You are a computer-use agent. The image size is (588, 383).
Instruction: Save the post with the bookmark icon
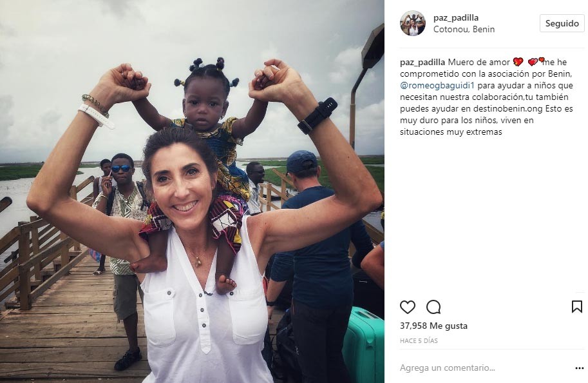click(577, 307)
